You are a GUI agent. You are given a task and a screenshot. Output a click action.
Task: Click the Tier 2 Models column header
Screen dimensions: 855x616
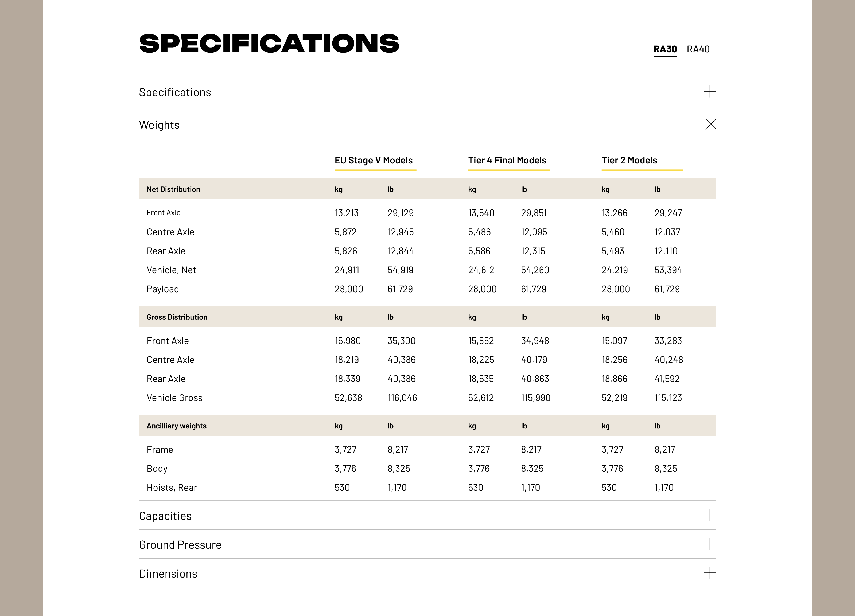pyautogui.click(x=629, y=161)
